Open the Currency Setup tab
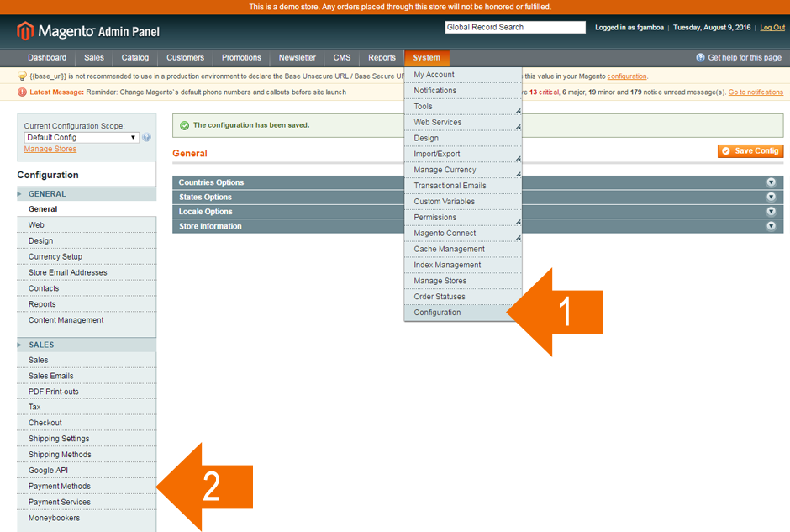Image resolution: width=790 pixels, height=532 pixels. click(87, 257)
